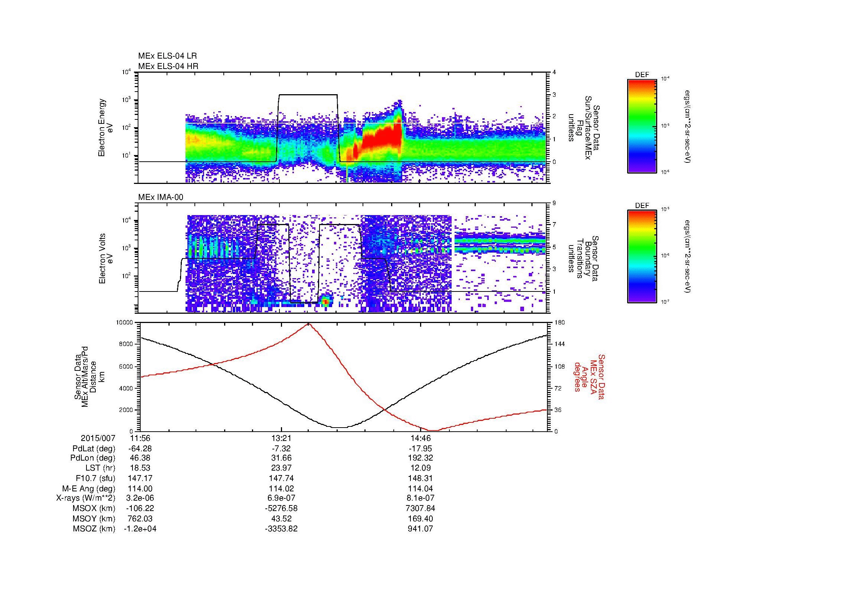Click the 'PdLon (deg)' row label
Screen dimensions: 868x613
[93, 458]
